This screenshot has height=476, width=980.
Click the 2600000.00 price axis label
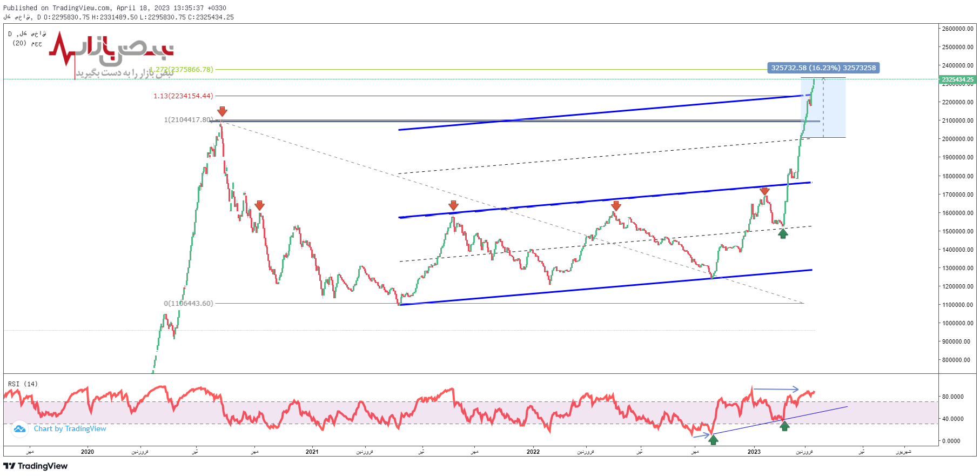tap(958, 29)
